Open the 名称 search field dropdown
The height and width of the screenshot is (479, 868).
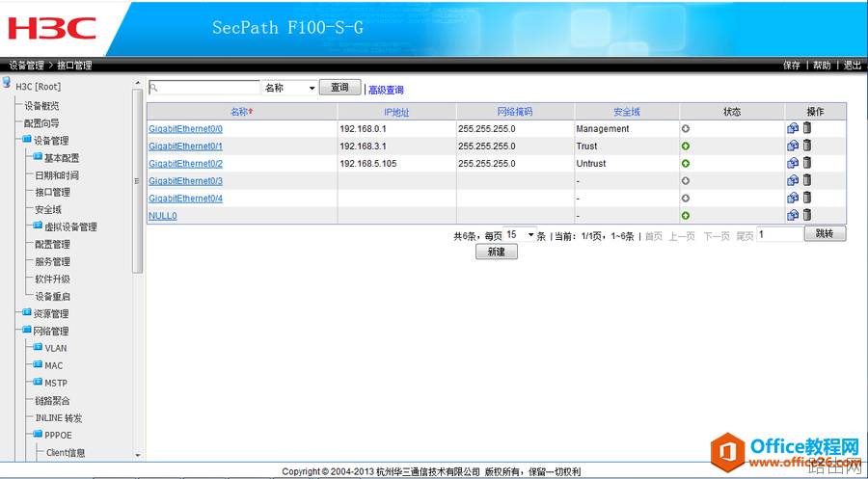coord(289,88)
